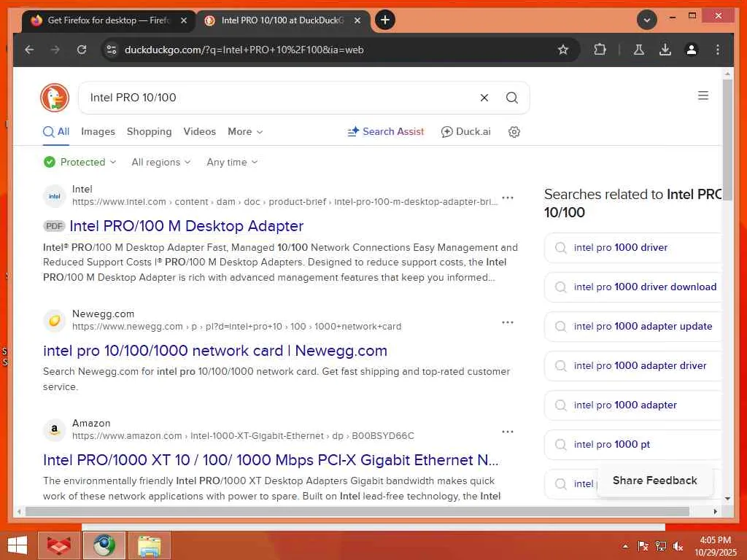Switch to Get Firefox for desktop tab

click(109, 20)
